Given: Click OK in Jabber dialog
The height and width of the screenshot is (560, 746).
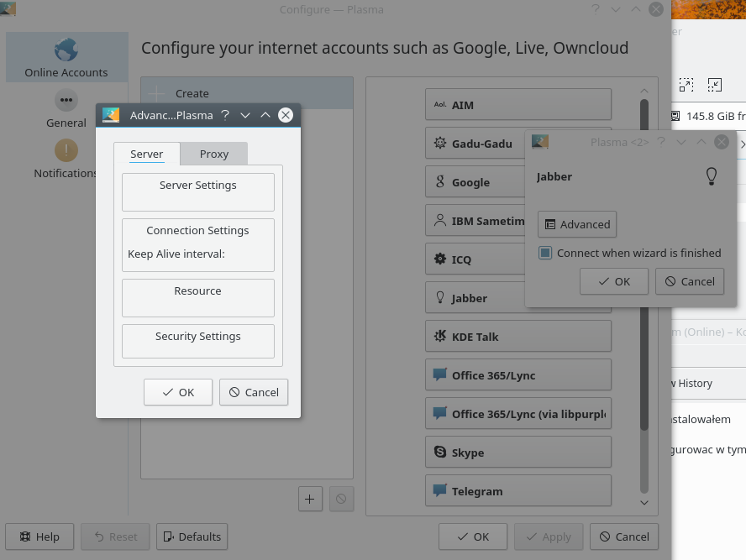Looking at the screenshot, I should coord(614,281).
